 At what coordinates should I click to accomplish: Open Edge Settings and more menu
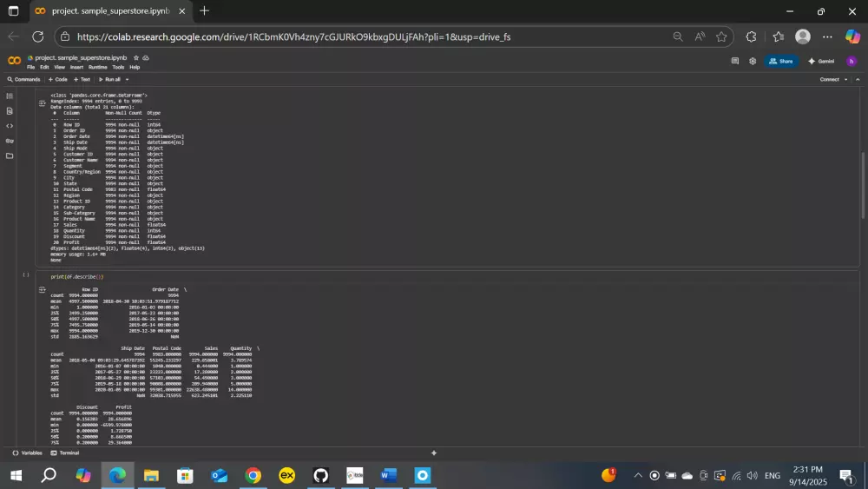(x=827, y=36)
